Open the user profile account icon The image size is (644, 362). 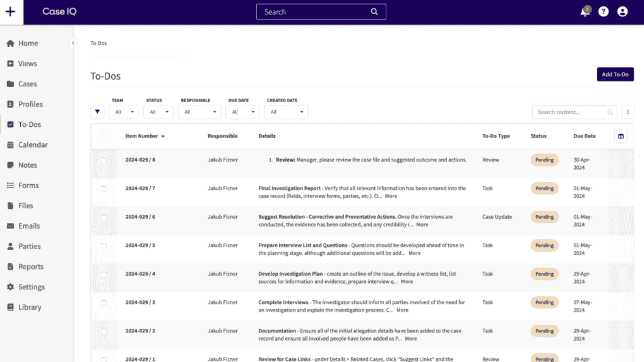pyautogui.click(x=622, y=12)
